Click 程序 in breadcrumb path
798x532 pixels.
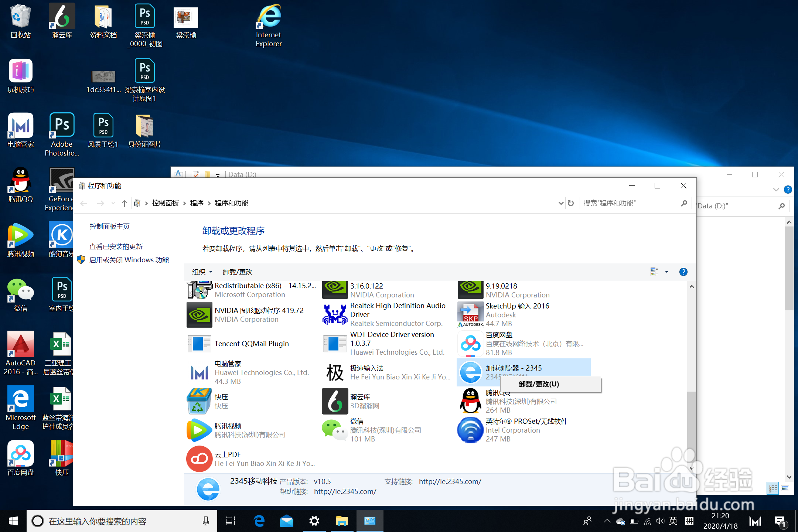click(197, 203)
